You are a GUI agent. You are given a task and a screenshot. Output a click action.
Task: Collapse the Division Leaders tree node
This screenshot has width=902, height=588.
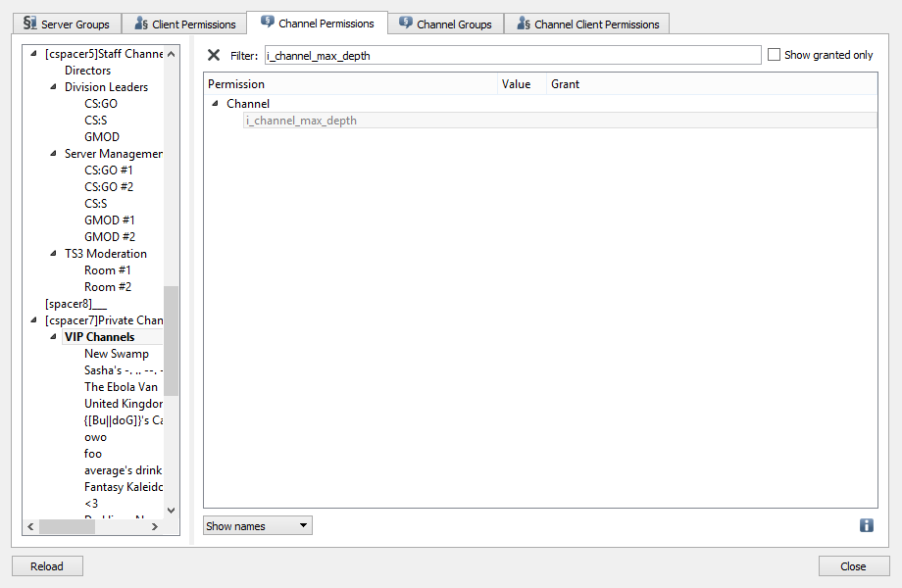pos(54,87)
